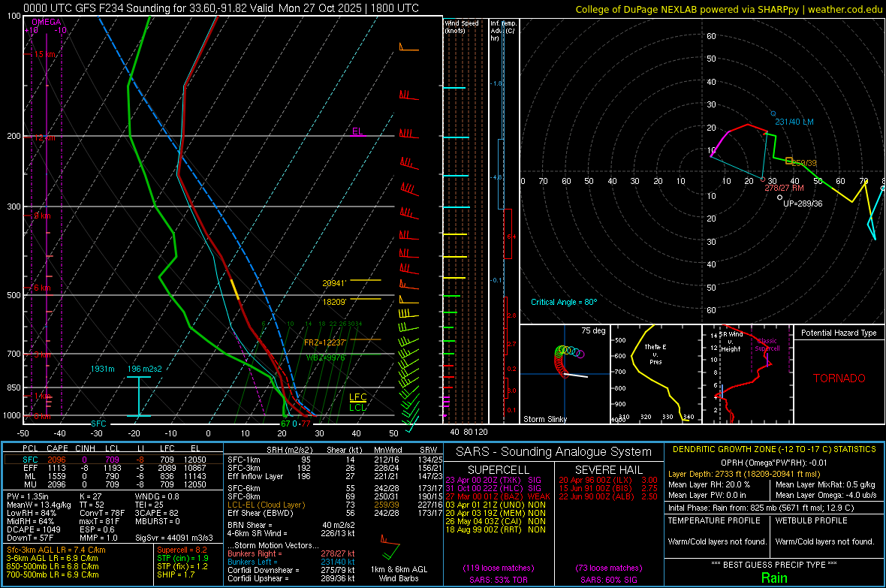The height and width of the screenshot is (588, 886).
Task: Select the SFC parcel row
Action: point(113,460)
